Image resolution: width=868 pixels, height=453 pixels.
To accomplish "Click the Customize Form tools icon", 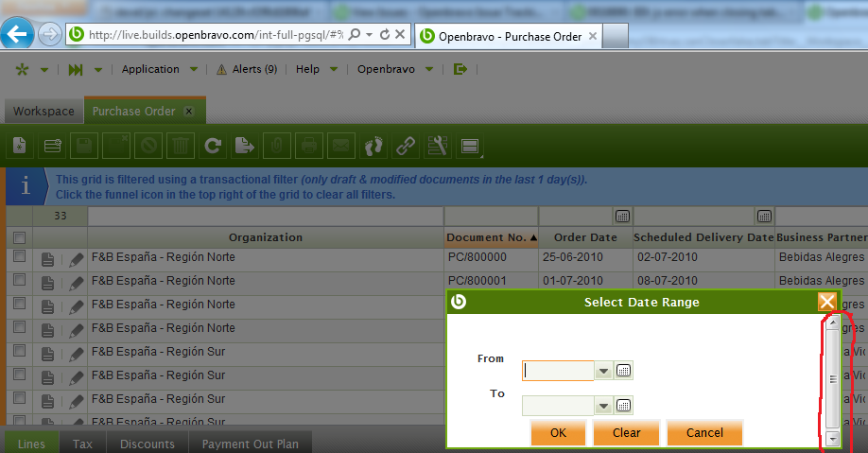I will coord(438,147).
